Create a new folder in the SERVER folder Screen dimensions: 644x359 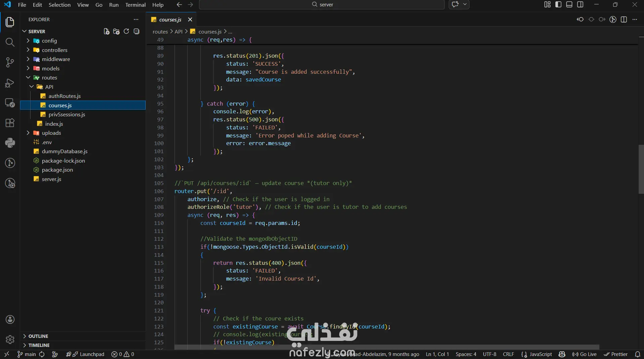pyautogui.click(x=116, y=32)
